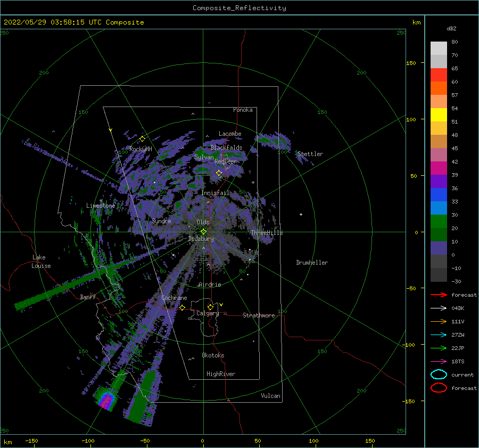Image resolution: width=479 pixels, height=448 pixels.
Task: Click the Innisfail town label
Action: 215,193
